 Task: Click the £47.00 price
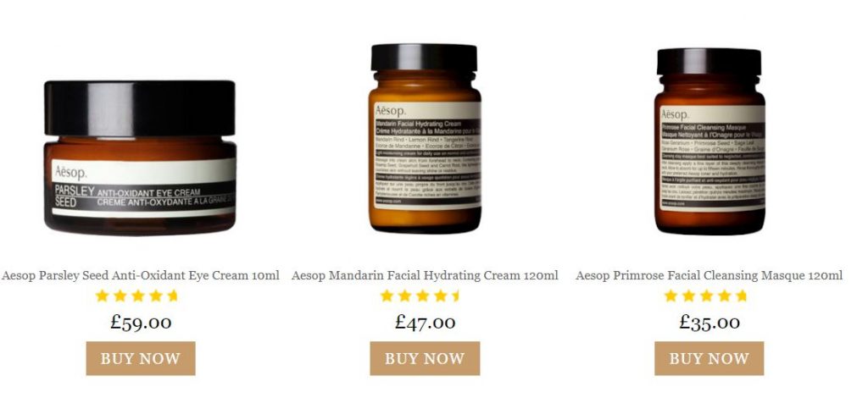[x=426, y=323]
